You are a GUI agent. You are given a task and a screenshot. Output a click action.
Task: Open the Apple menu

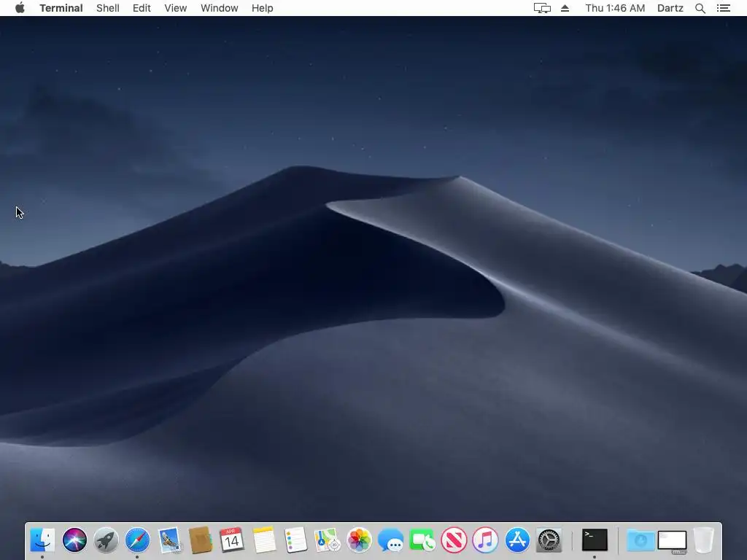coord(20,8)
